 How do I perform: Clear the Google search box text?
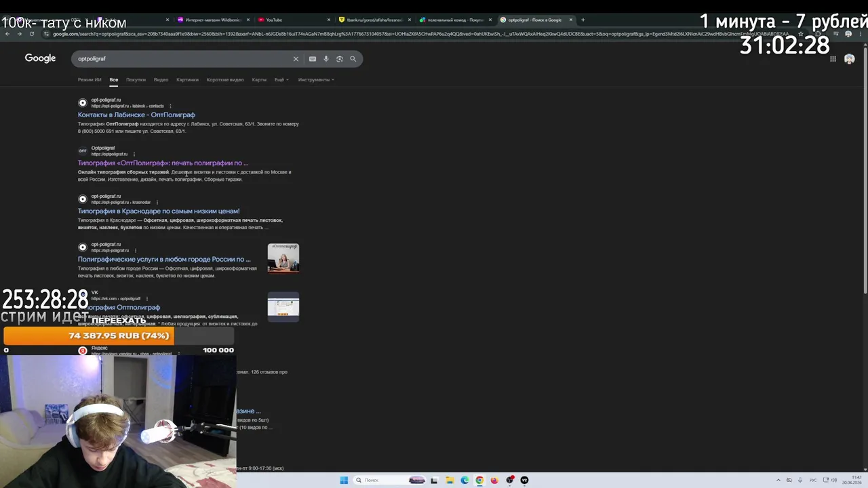point(296,59)
